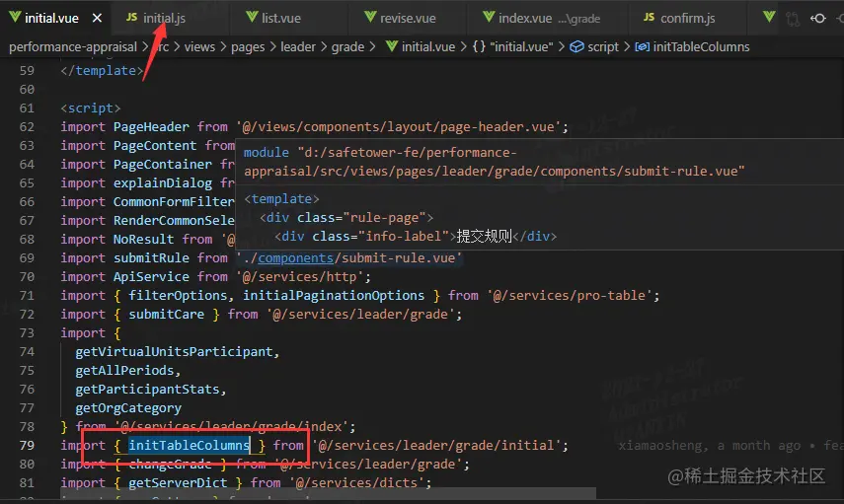844x504 pixels.
Task: Click the go-back revision icon in editor toolbar
Action: pos(818,19)
